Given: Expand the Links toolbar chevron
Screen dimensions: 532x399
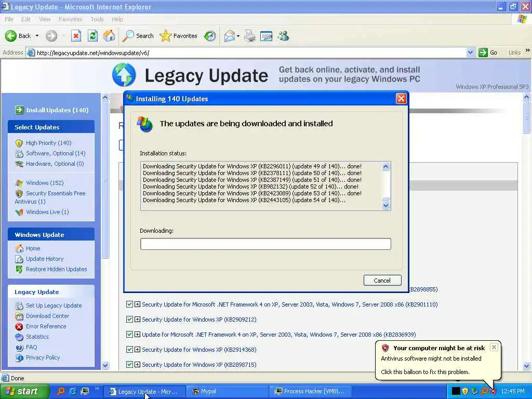Looking at the screenshot, I should pos(528,50).
